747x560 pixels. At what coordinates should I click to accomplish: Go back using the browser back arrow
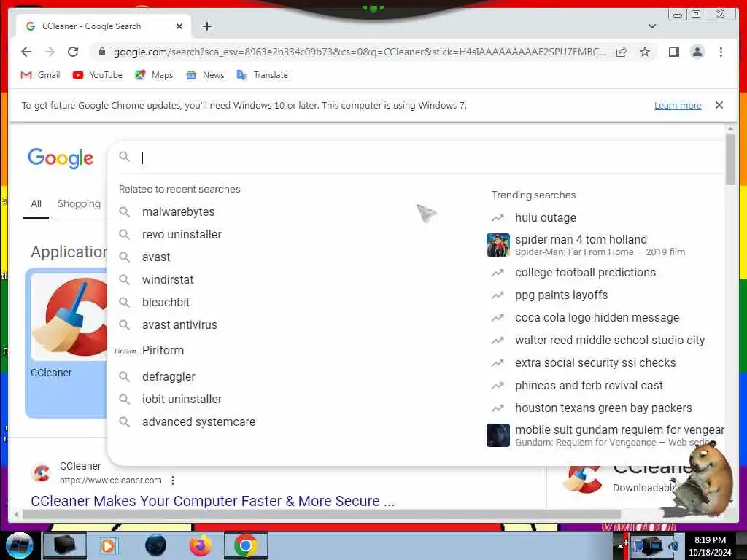point(26,52)
